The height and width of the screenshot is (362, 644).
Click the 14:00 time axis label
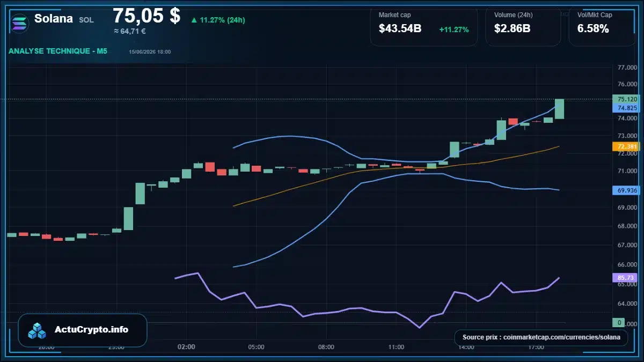[x=466, y=348]
